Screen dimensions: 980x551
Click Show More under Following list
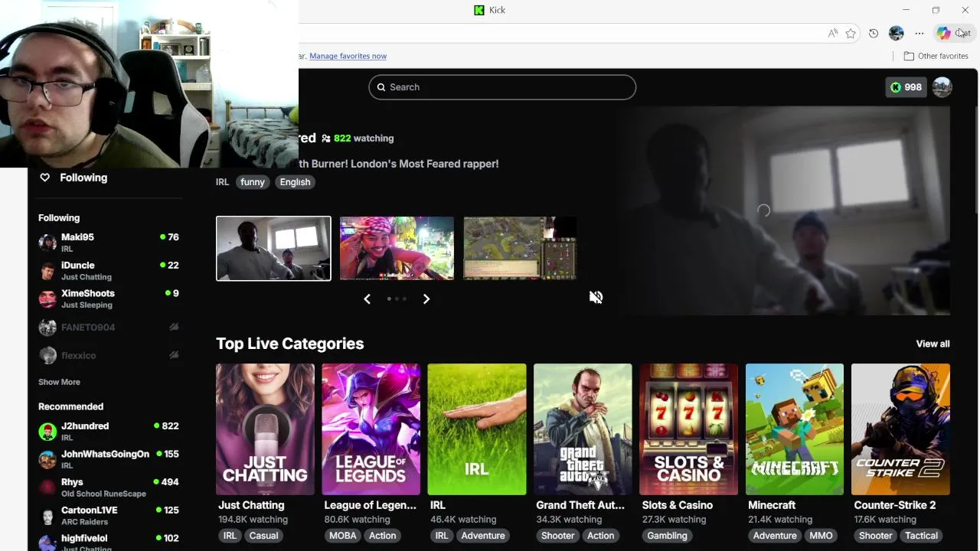click(59, 382)
